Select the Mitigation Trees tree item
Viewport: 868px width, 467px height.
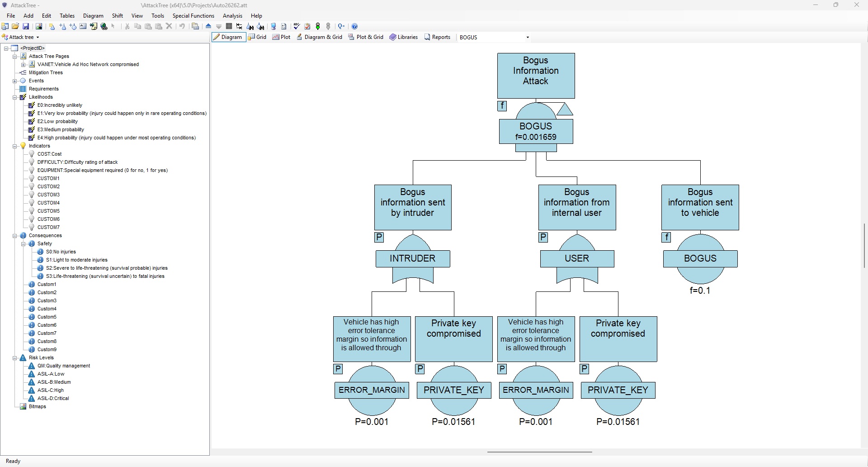[46, 72]
